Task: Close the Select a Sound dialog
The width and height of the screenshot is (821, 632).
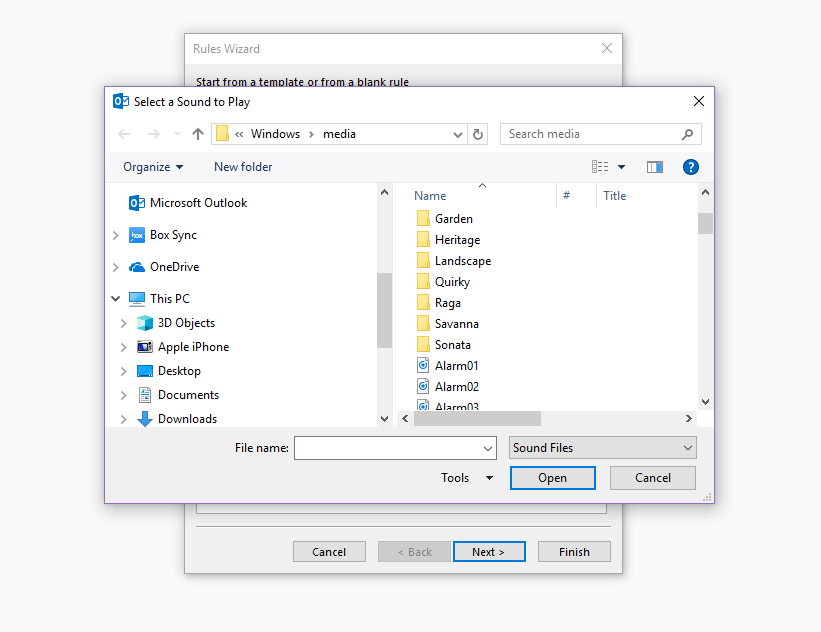Action: tap(698, 102)
